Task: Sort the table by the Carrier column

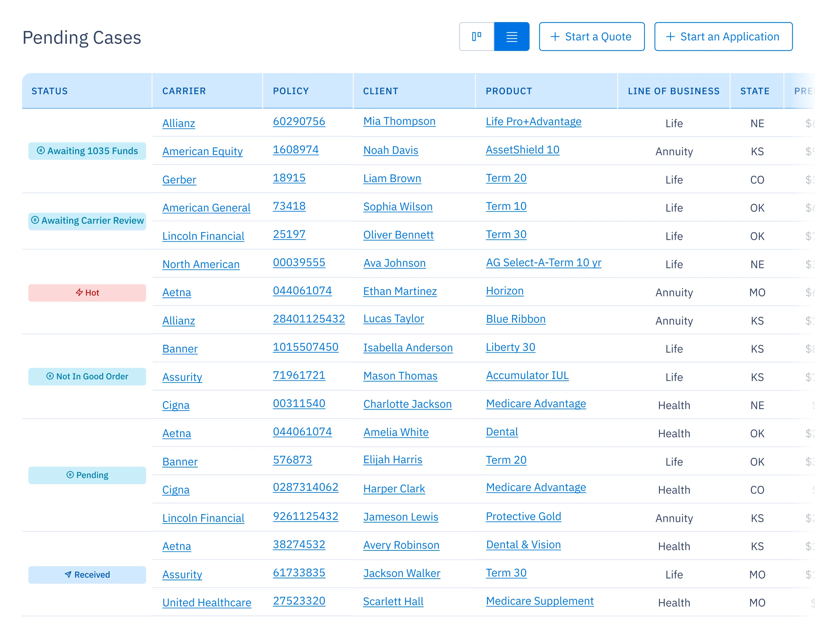Action: (x=184, y=91)
